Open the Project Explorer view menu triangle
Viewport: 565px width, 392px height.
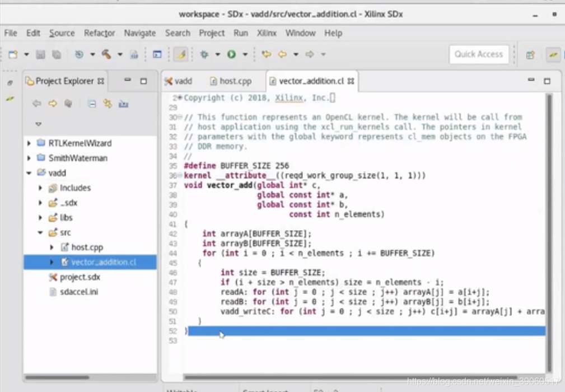tap(39, 124)
